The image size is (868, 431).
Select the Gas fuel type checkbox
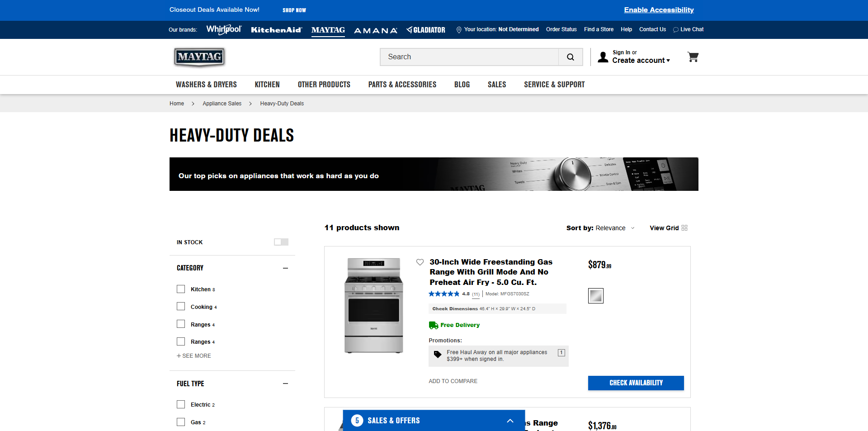[181, 422]
